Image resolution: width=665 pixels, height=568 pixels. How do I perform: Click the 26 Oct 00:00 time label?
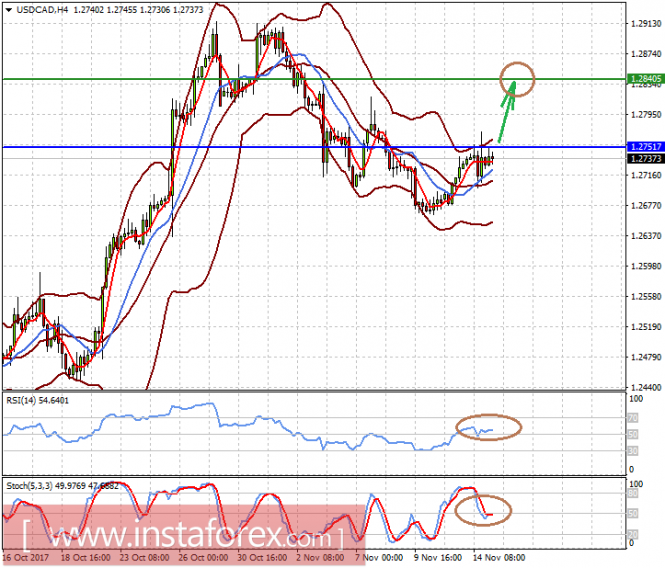tap(203, 557)
